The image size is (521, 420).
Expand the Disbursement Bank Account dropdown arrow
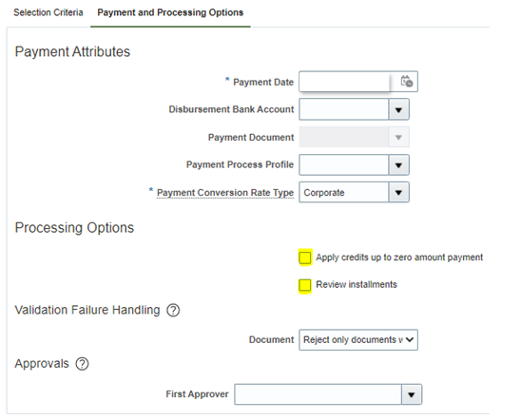tap(398, 109)
